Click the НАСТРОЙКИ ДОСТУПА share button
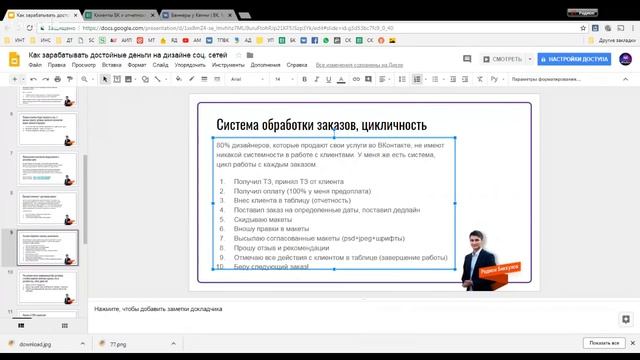 574,59
